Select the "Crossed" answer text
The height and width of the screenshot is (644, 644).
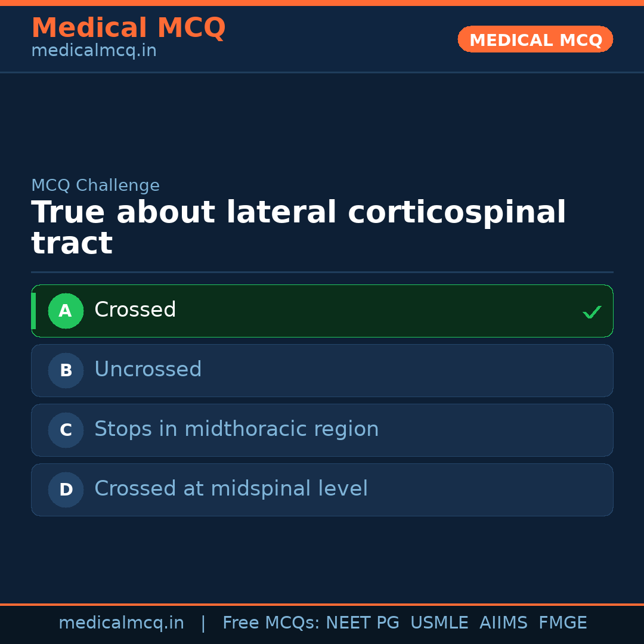[135, 310]
